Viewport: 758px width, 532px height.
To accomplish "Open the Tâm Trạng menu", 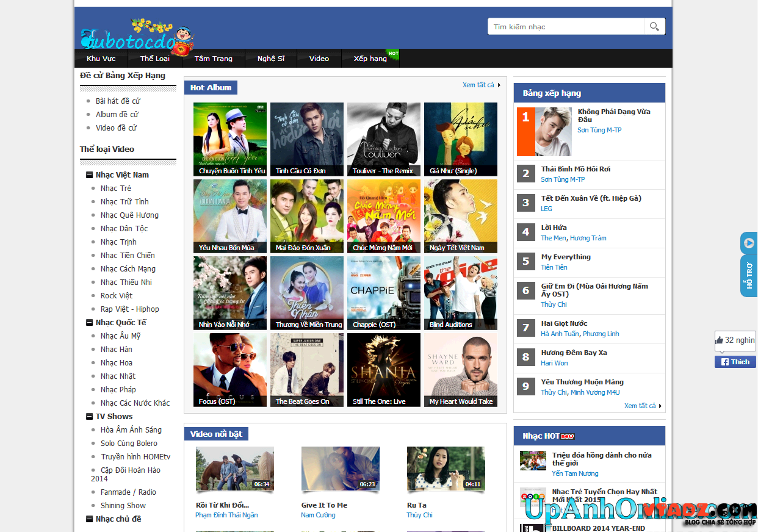I will 214,59.
